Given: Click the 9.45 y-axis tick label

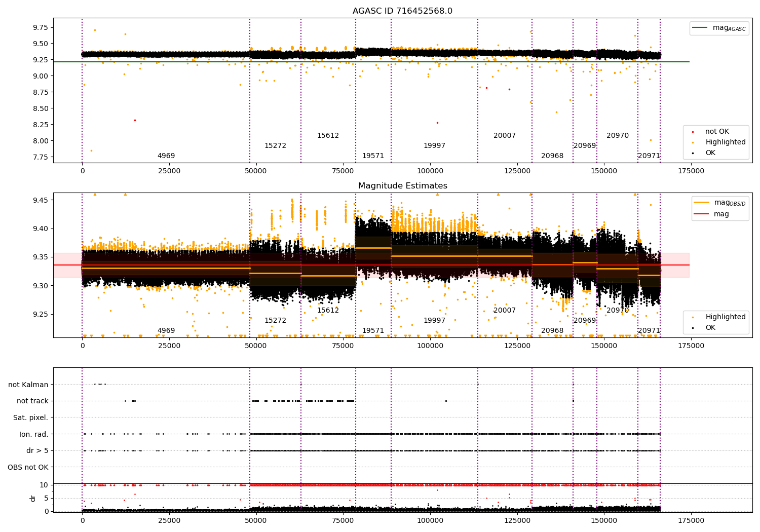Looking at the screenshot, I should click(40, 200).
